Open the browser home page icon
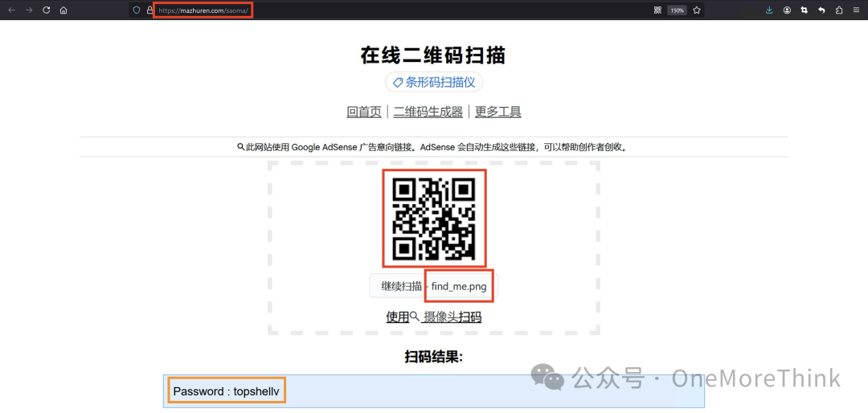Screen dimensions: 868x413 [63, 10]
